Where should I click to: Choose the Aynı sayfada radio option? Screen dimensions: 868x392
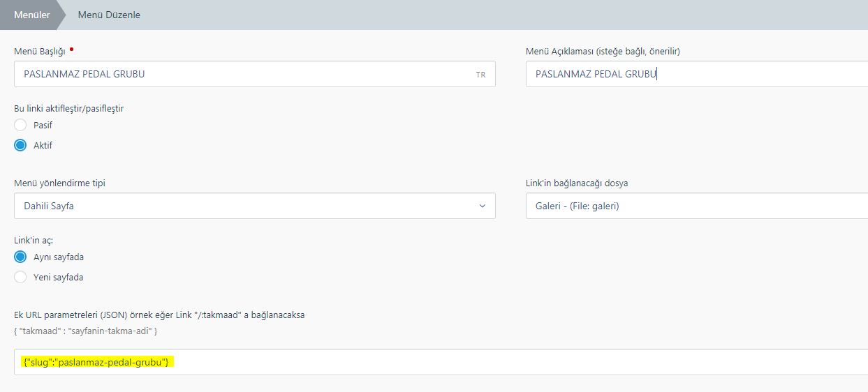[20, 257]
